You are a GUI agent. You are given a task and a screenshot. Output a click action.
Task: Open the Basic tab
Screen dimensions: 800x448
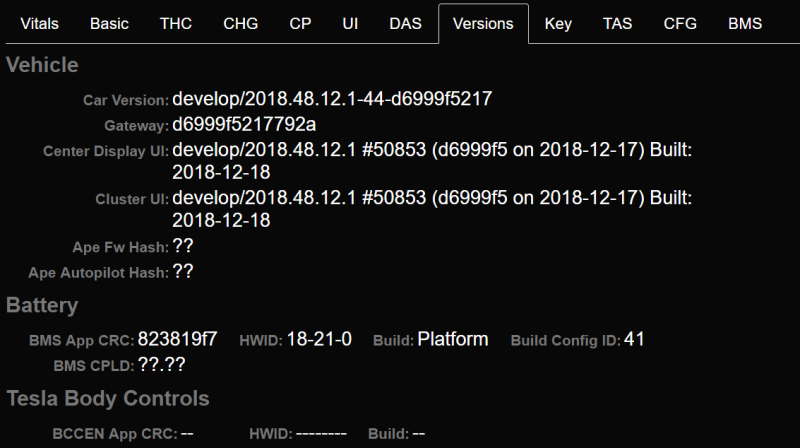109,24
